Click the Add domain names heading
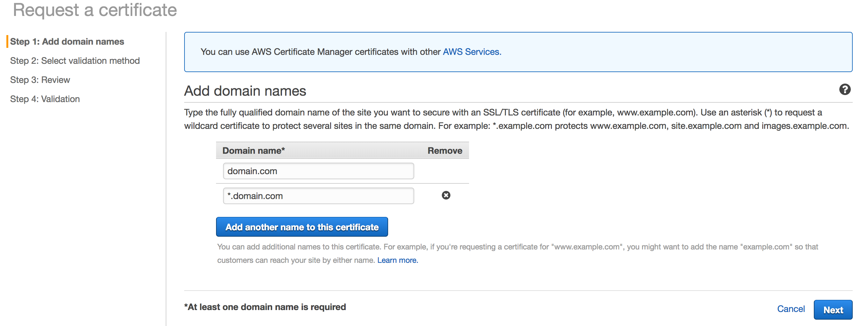This screenshot has width=868, height=326. pyautogui.click(x=245, y=91)
